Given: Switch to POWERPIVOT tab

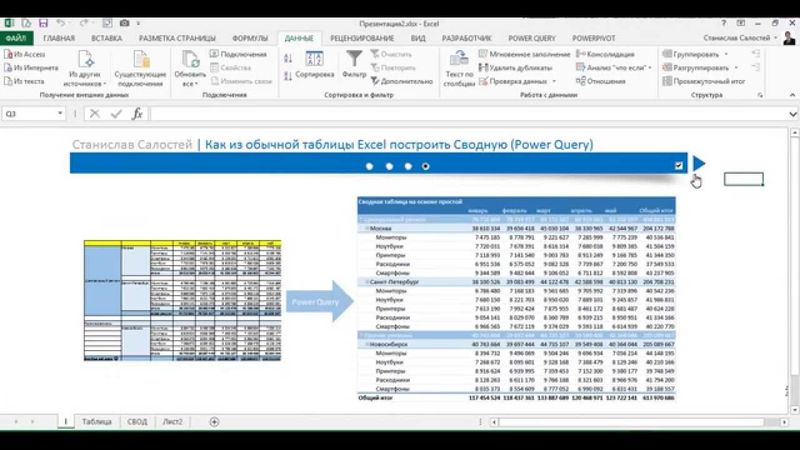Looking at the screenshot, I should (x=593, y=38).
